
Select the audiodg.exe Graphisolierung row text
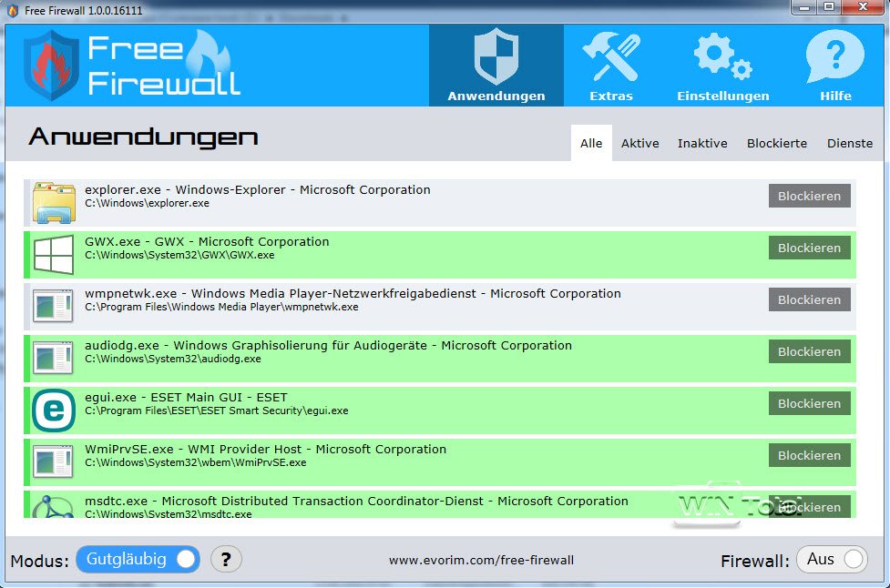(328, 345)
